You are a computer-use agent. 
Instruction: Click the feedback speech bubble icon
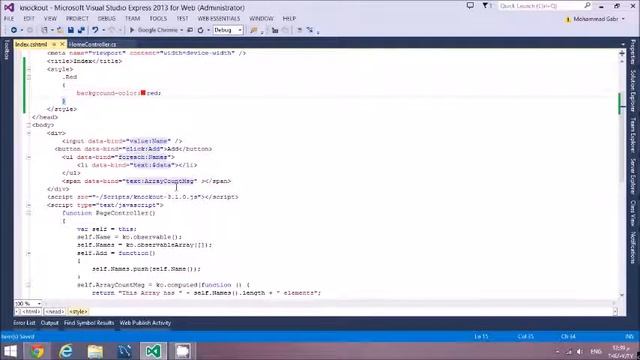(x=470, y=6)
